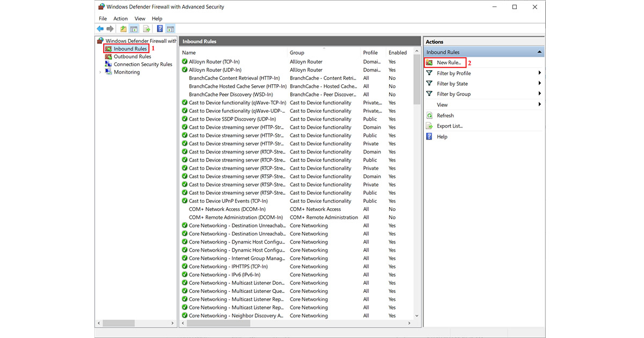The width and height of the screenshot is (644, 338).
Task: Toggle Show/Hide Action Pane toolbar icon
Action: coord(170,29)
